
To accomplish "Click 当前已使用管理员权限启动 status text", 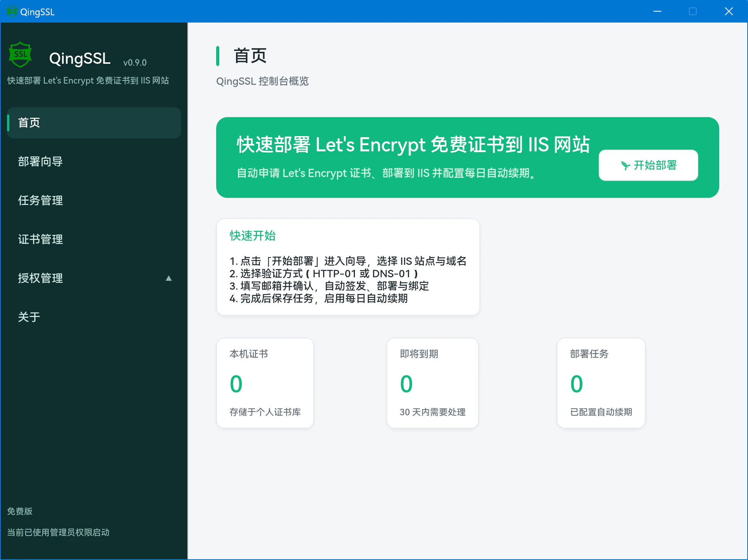I will click(x=58, y=532).
